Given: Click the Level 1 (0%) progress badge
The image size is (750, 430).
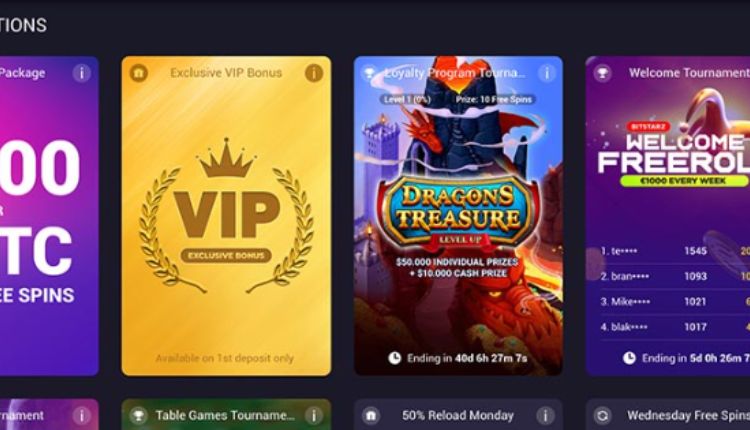Looking at the screenshot, I should (x=408, y=99).
